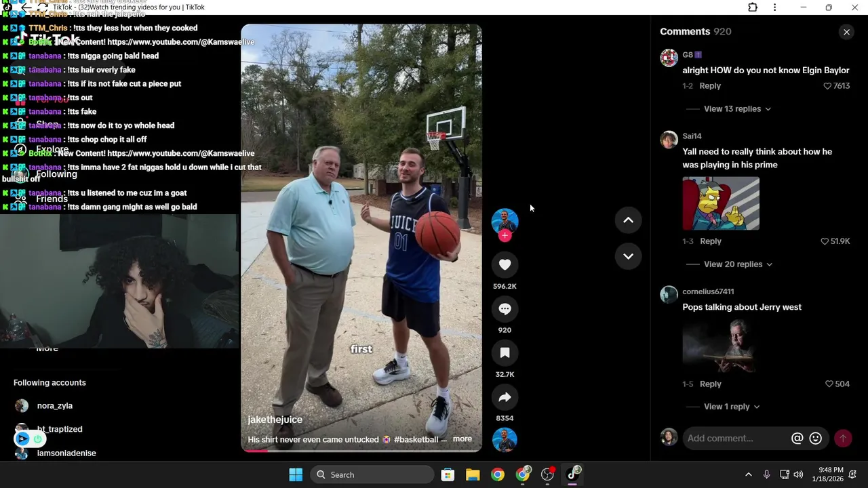Open jakethejuice profile avatar beside video

(505, 222)
